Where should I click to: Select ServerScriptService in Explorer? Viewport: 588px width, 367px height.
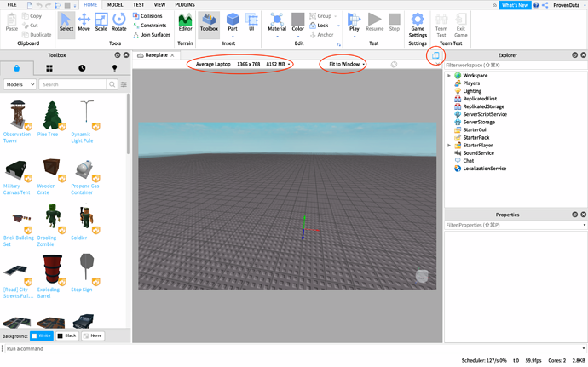(x=485, y=114)
